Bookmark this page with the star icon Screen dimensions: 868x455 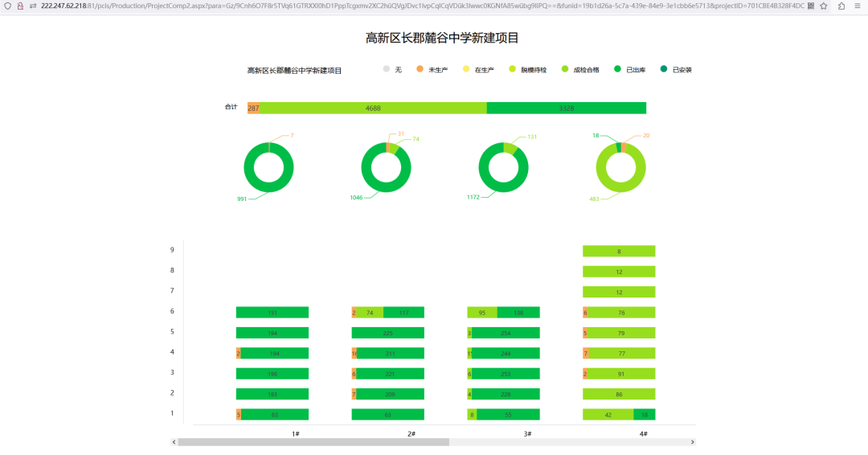pyautogui.click(x=824, y=6)
